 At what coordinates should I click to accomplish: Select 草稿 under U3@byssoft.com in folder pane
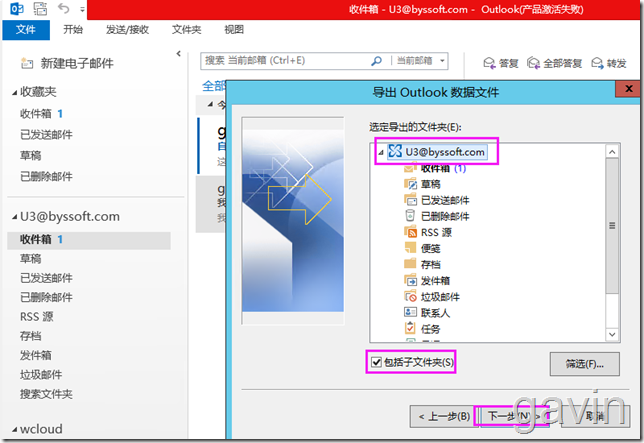coord(31,259)
